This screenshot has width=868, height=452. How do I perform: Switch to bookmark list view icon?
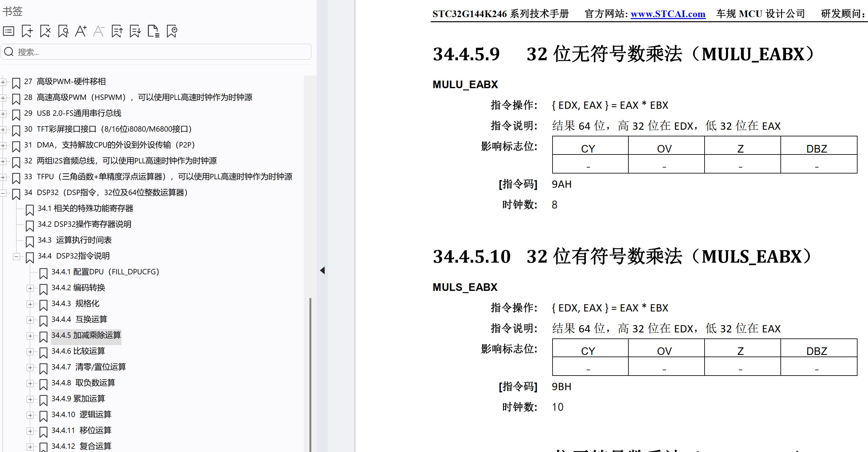click(x=8, y=31)
